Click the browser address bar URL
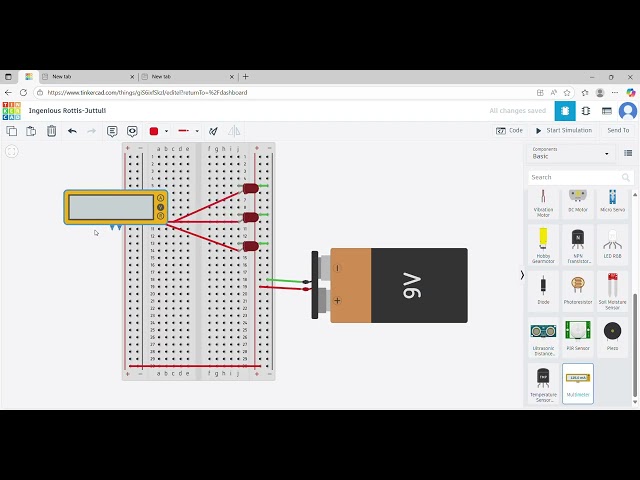Image resolution: width=640 pixels, height=480 pixels. (x=147, y=93)
